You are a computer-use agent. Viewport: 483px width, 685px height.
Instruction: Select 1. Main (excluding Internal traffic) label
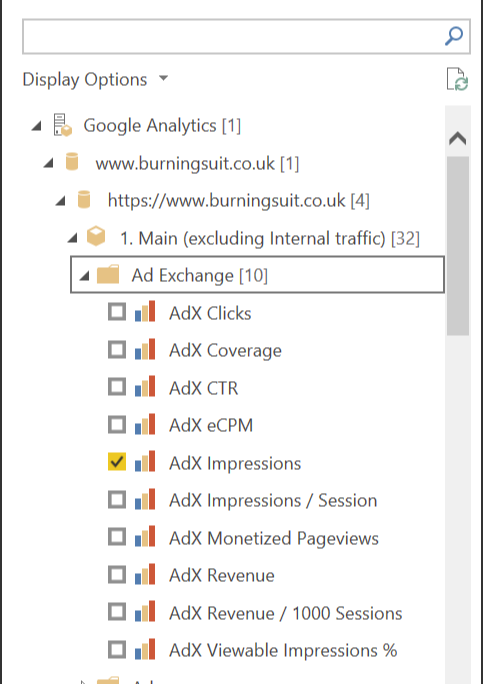(x=269, y=239)
